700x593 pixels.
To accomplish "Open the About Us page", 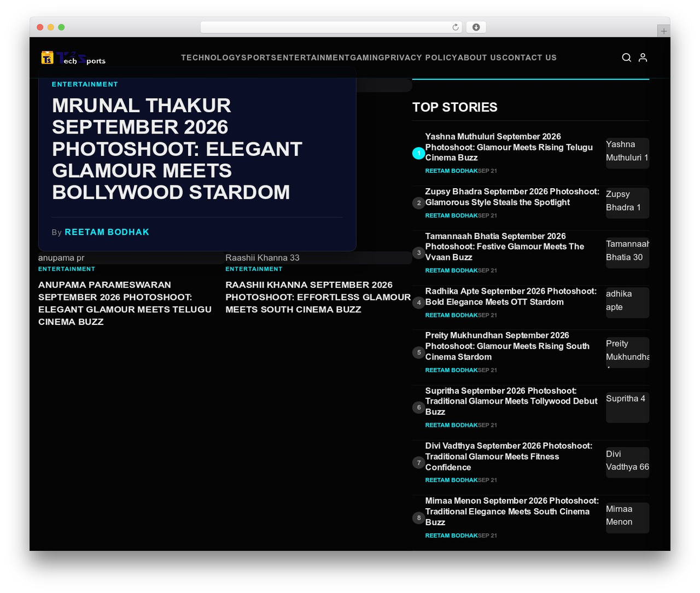I will [480, 57].
